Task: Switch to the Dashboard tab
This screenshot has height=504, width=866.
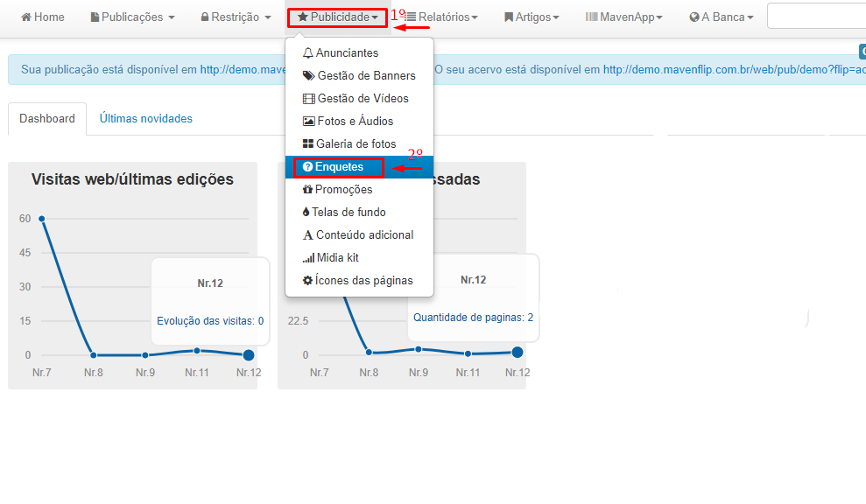Action: coord(47,119)
